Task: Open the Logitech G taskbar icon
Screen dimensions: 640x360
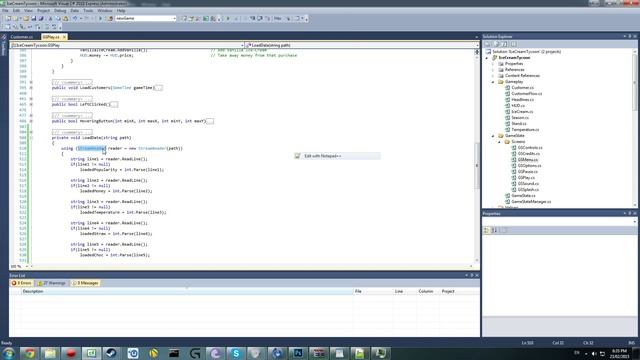Action: [x=195, y=353]
